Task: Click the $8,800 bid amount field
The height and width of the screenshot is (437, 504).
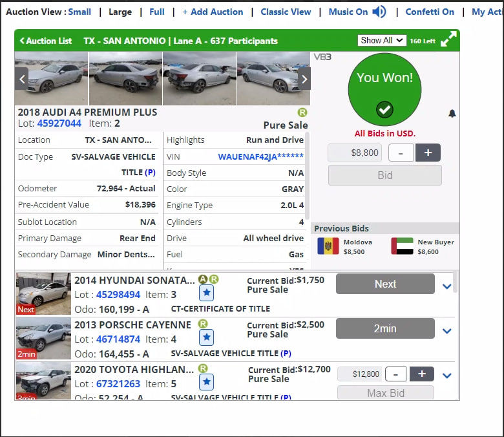Action: pyautogui.click(x=355, y=153)
